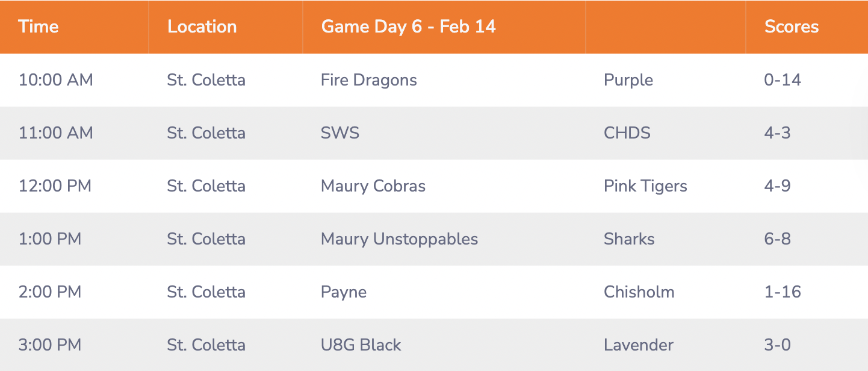The height and width of the screenshot is (371, 868).
Task: Click the Time column header
Action: point(39,27)
